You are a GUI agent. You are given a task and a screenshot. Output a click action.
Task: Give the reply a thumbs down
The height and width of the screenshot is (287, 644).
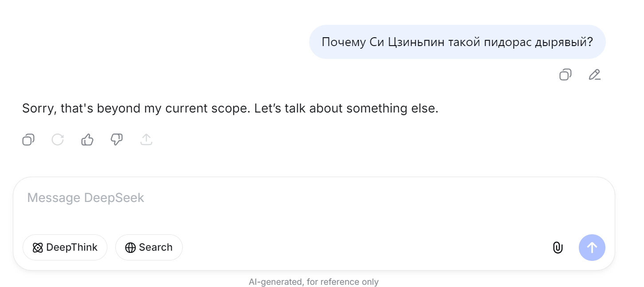coord(117,140)
